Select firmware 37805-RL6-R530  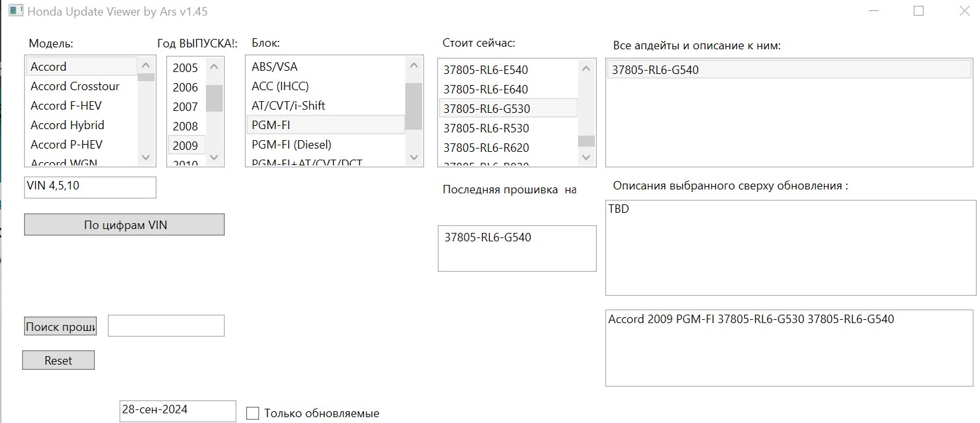(486, 128)
